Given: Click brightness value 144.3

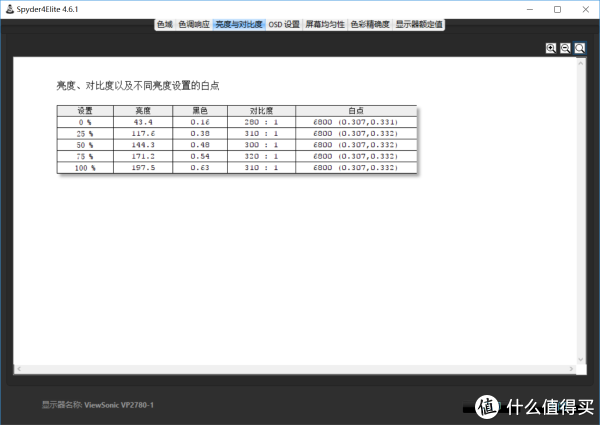Looking at the screenshot, I should [143, 145].
